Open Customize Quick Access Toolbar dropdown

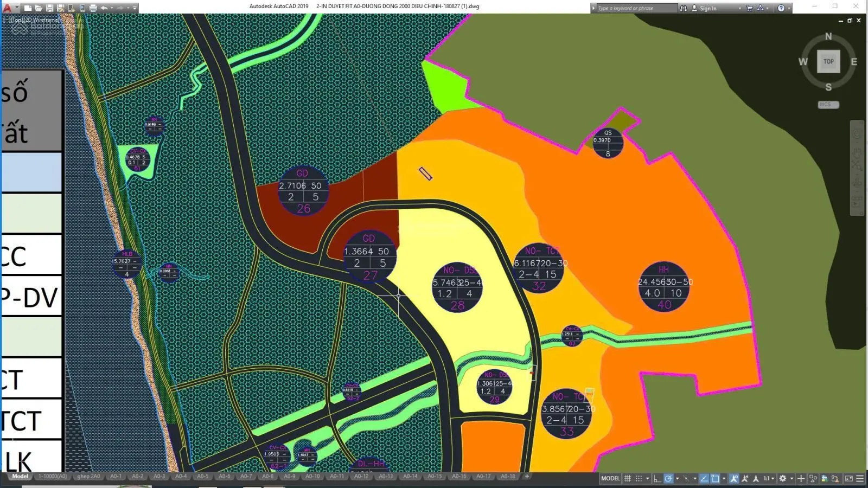[135, 8]
